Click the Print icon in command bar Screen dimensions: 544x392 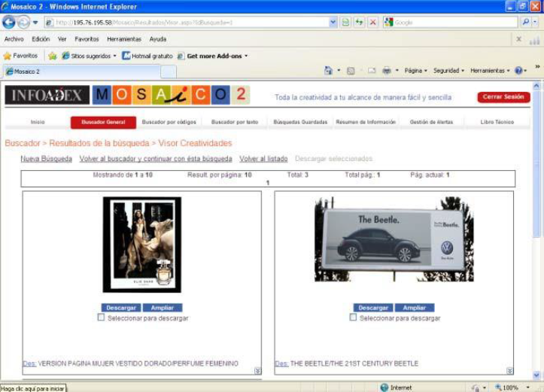[x=386, y=71]
